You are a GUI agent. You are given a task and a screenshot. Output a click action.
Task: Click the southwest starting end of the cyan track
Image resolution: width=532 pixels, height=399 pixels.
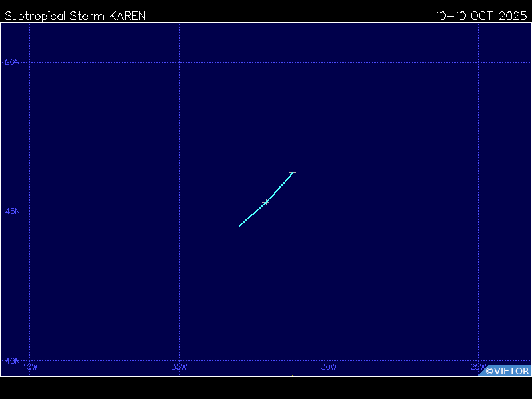click(x=240, y=226)
